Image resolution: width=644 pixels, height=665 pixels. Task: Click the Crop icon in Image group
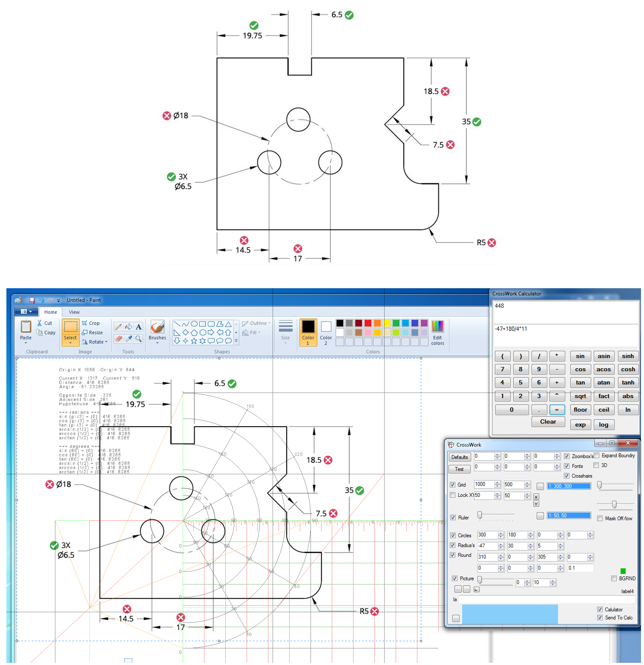coord(85,323)
